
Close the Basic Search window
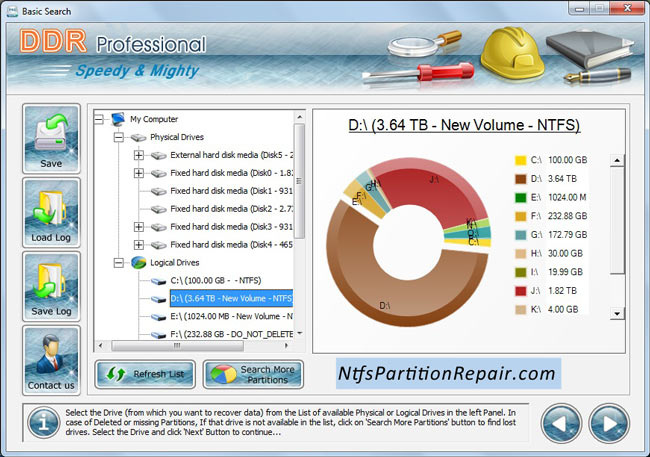tap(628, 8)
